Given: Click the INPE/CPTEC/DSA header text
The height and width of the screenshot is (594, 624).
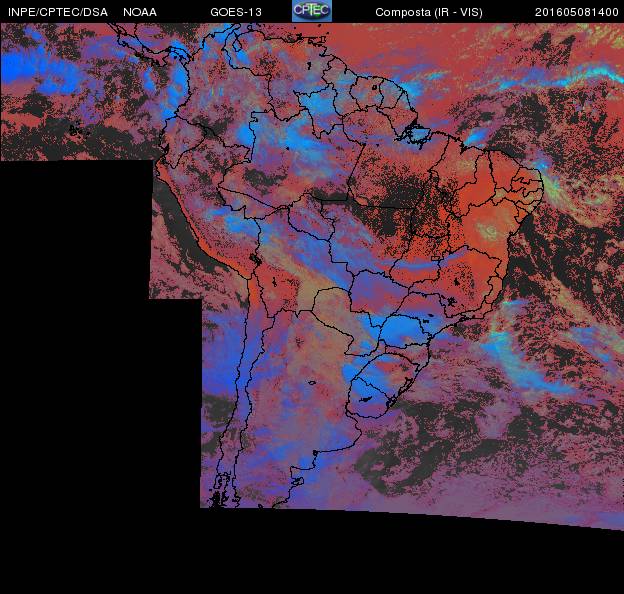Looking at the screenshot, I should coord(58,12).
